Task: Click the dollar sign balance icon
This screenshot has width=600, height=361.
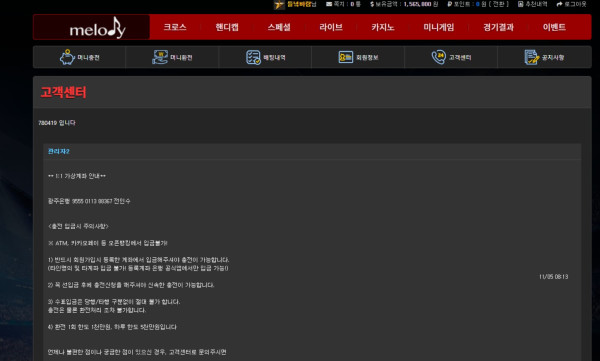Action: pos(372,4)
